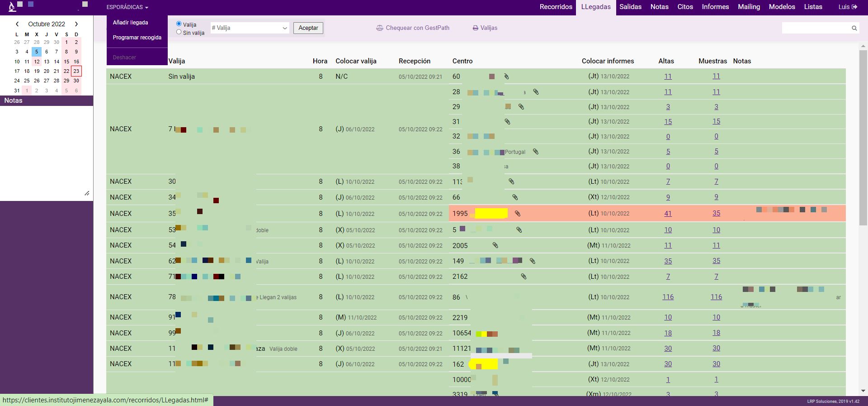Click paperclip attachment for Centro 2162
This screenshot has width=868, height=406.
(x=524, y=277)
